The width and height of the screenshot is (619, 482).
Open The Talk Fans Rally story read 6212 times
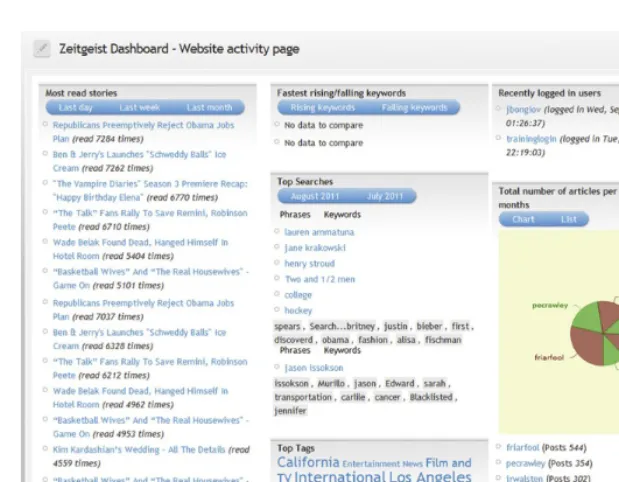150,368
